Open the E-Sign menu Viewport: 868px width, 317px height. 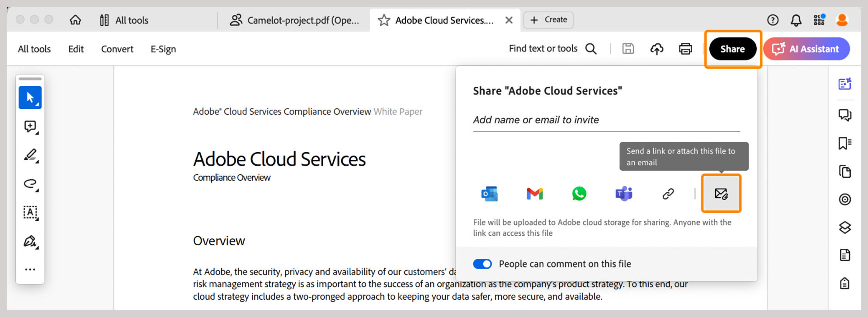[x=163, y=49]
